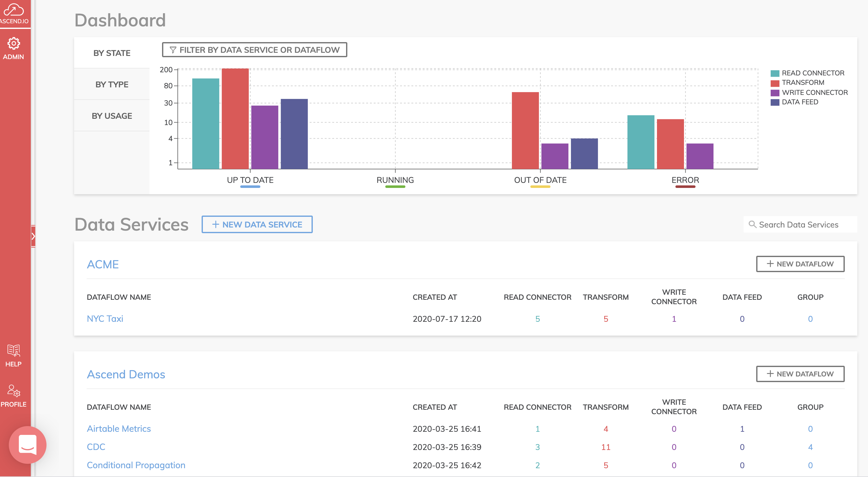
Task: Open the NYC Taxi dataflow
Action: (x=105, y=319)
